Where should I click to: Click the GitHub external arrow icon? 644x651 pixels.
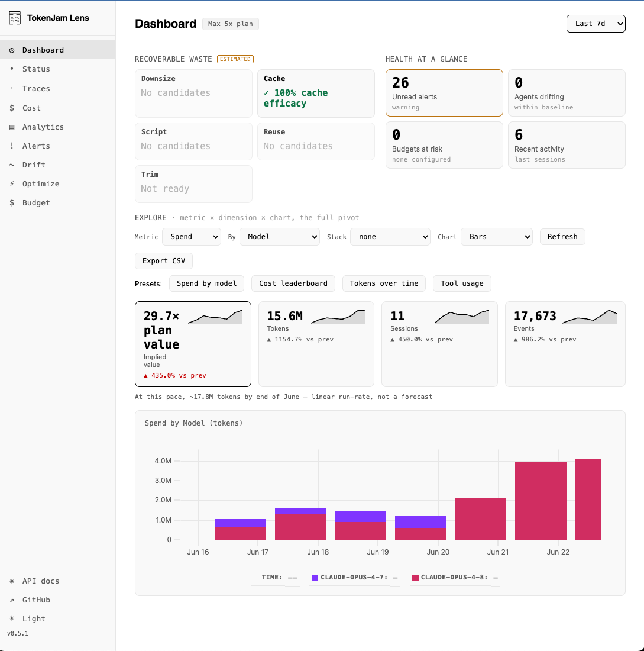coord(12,600)
